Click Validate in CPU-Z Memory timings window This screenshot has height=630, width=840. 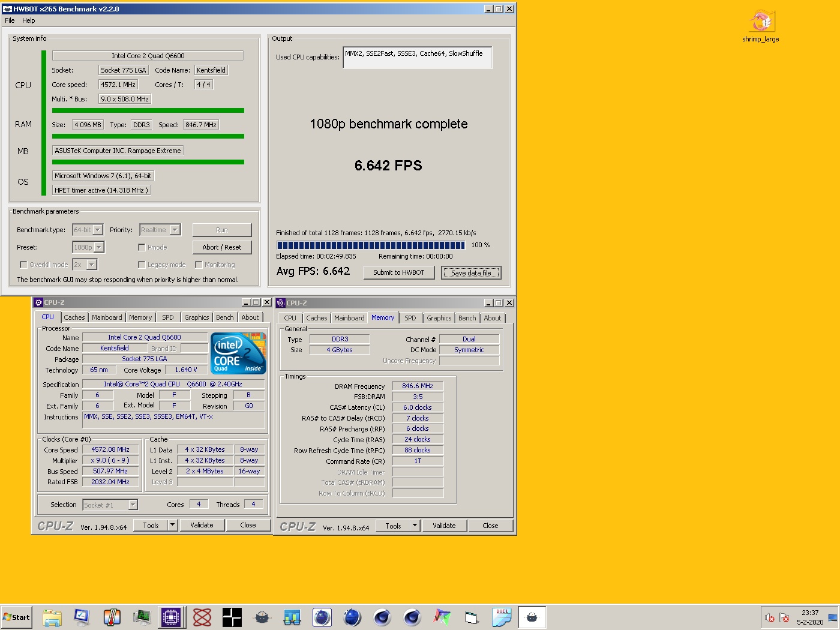coord(444,526)
